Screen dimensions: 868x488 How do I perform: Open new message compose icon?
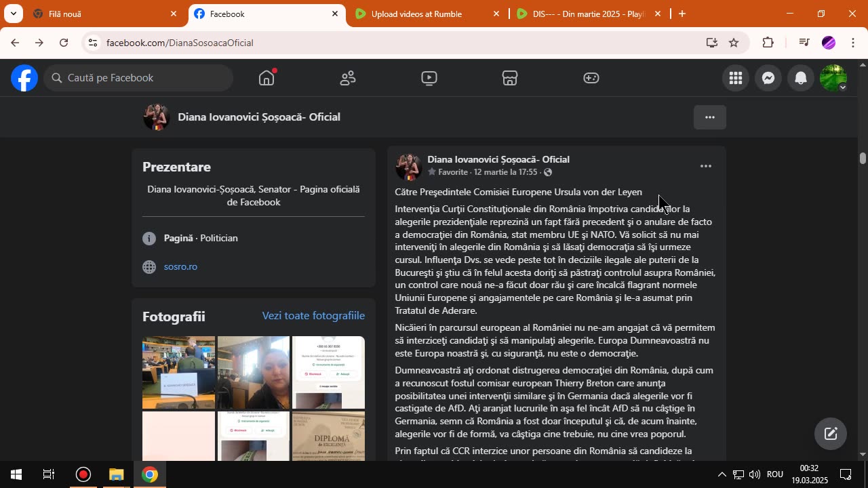[831, 434]
